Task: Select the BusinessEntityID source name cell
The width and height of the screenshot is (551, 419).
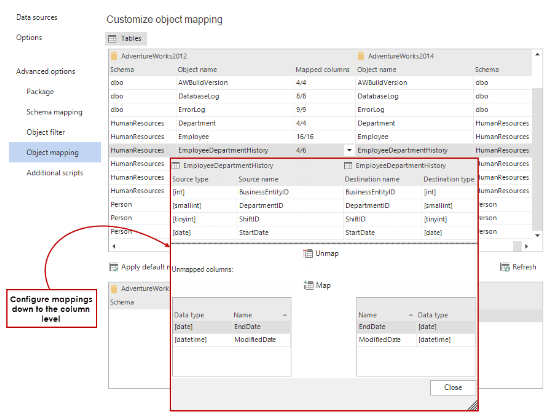Action: click(290, 192)
